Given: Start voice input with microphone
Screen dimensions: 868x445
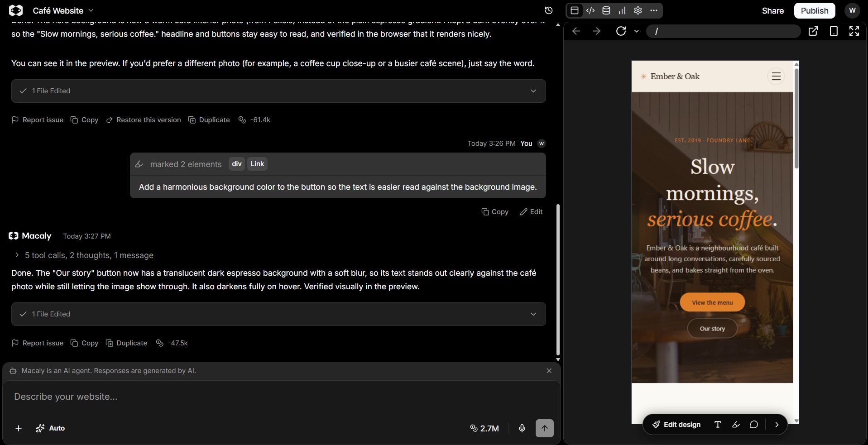Looking at the screenshot, I should [522, 428].
